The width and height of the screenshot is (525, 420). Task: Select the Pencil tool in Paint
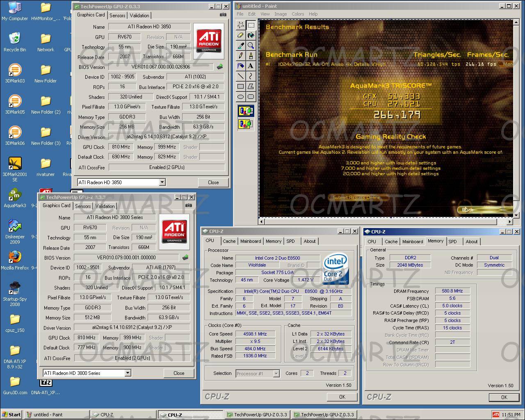pos(241,56)
